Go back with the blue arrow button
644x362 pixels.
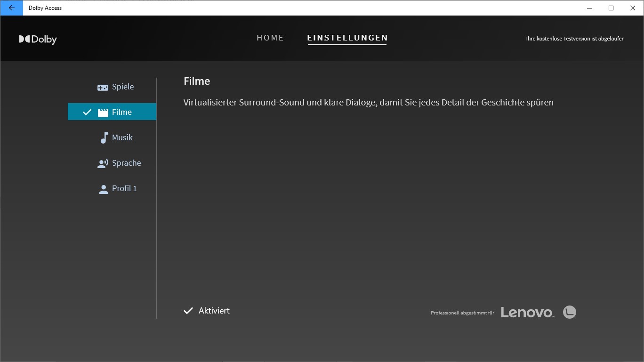[11, 8]
